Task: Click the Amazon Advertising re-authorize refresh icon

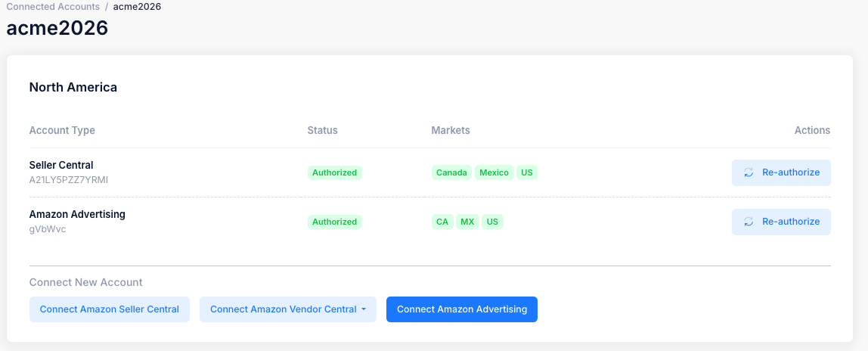Action: (x=749, y=222)
